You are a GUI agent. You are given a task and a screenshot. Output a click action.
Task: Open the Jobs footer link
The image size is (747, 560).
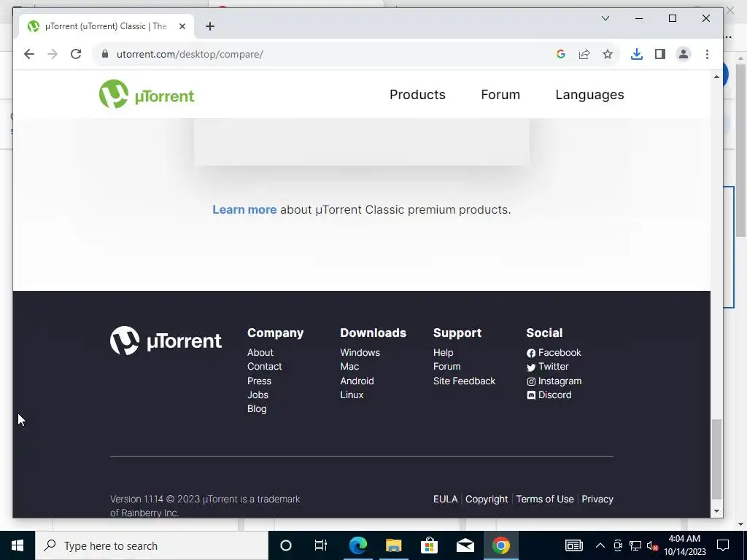point(258,394)
